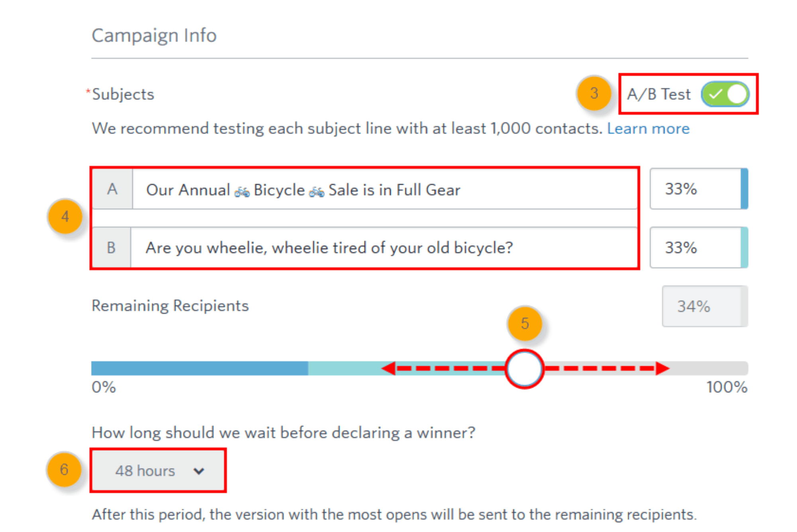Click the A label tab of first subject
This screenshot has width=797, height=532.
click(112, 189)
